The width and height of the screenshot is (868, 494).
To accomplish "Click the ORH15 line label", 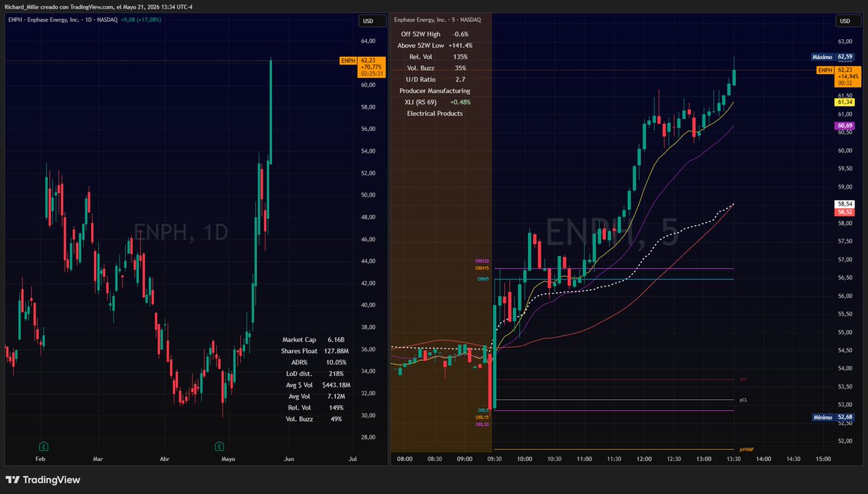I will coord(482,268).
